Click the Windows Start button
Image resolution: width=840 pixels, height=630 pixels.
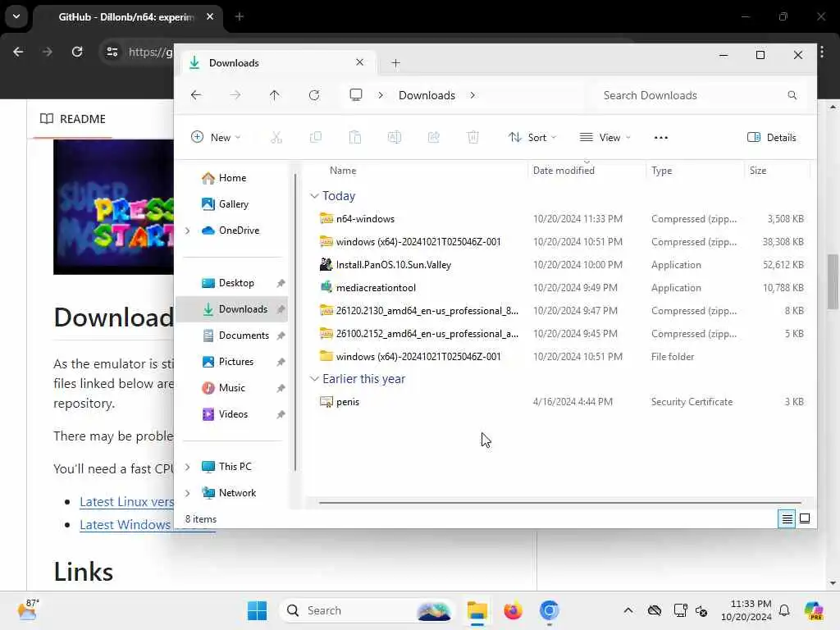[257, 610]
